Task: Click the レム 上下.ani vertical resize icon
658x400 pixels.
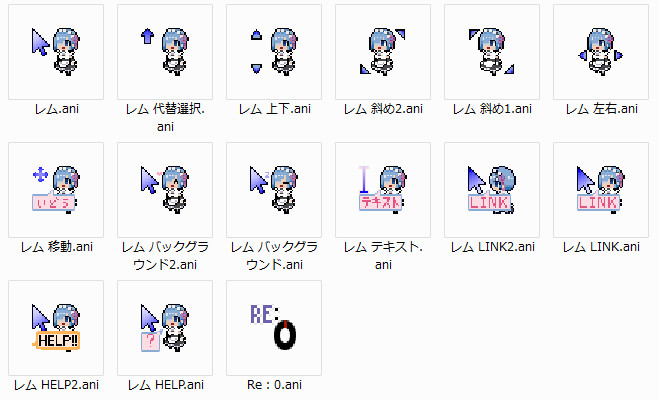Action: [274, 52]
